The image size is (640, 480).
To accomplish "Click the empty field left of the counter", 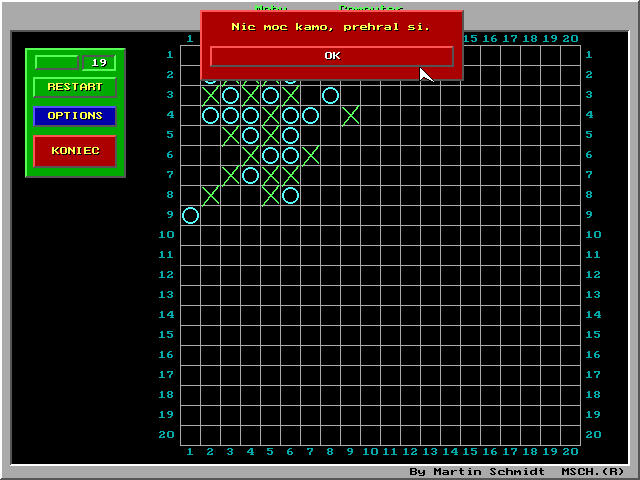I will pyautogui.click(x=56, y=62).
